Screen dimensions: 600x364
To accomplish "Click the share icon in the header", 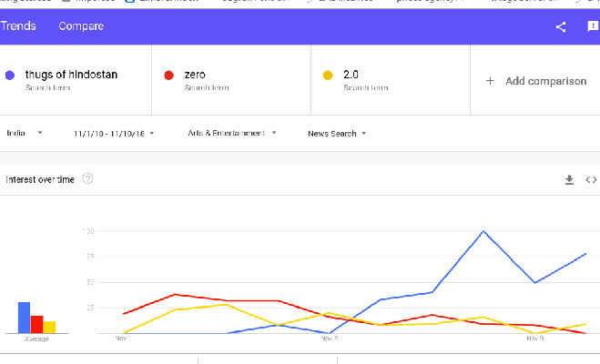I will [x=561, y=26].
